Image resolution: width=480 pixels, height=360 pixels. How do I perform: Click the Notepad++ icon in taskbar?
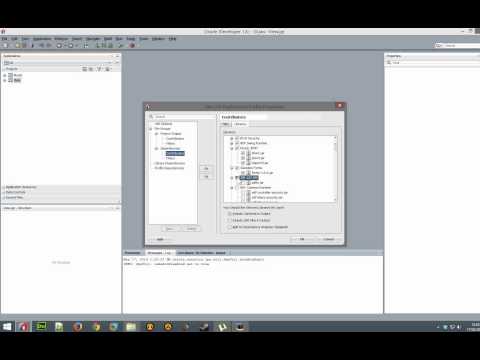pyautogui.click(x=59, y=327)
